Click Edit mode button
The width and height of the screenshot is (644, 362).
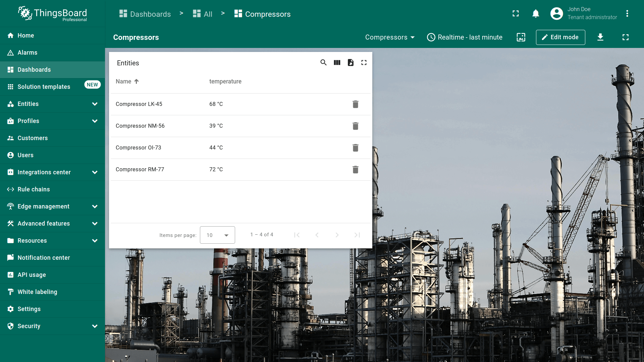[x=560, y=37]
